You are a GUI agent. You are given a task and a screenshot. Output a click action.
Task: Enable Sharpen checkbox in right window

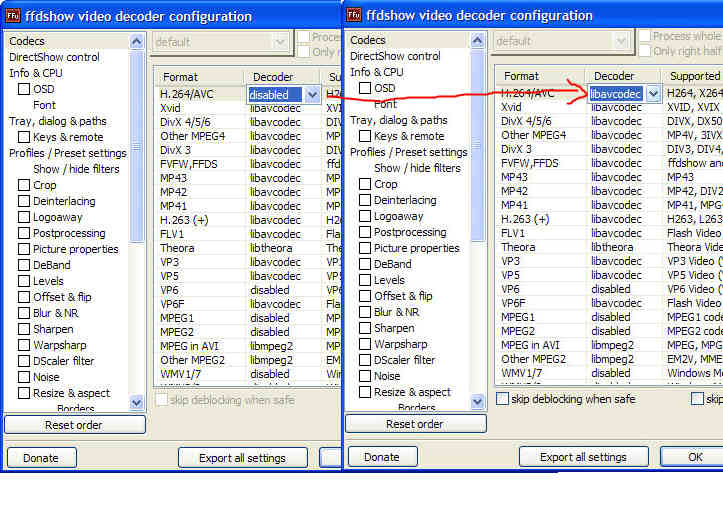pyautogui.click(x=365, y=328)
